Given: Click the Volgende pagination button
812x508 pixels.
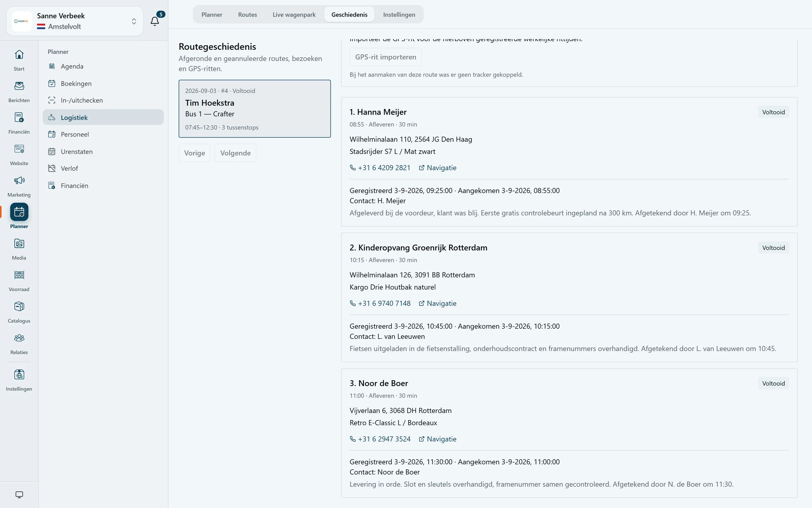Looking at the screenshot, I should click(235, 153).
